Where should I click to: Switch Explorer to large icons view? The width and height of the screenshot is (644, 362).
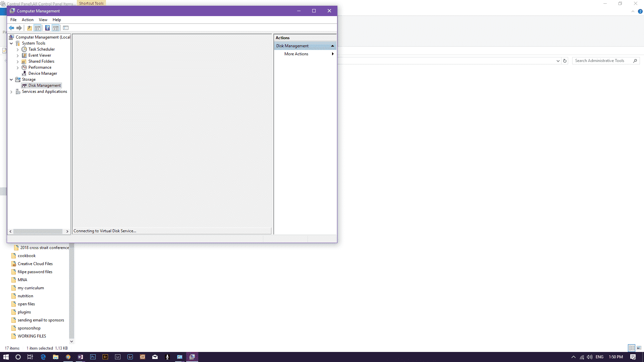click(639, 348)
